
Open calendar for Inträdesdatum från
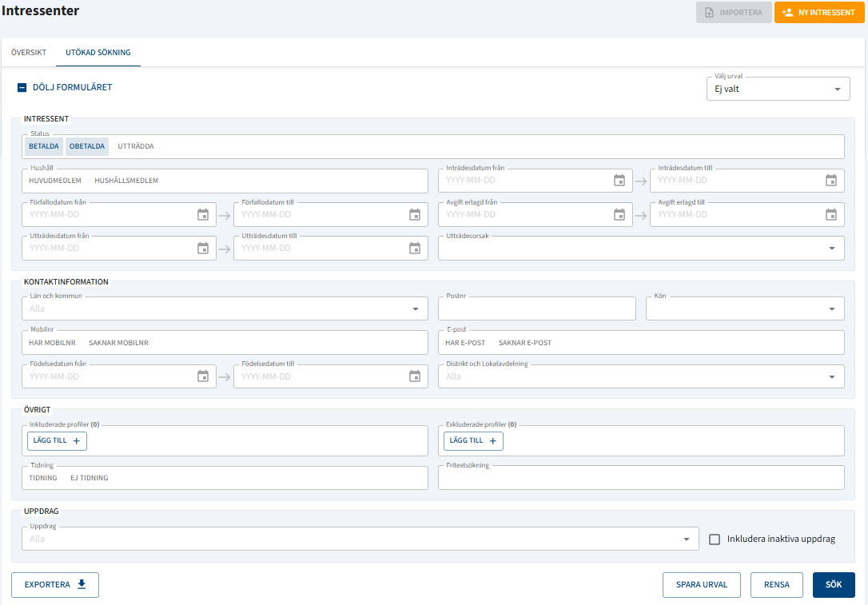click(x=619, y=181)
